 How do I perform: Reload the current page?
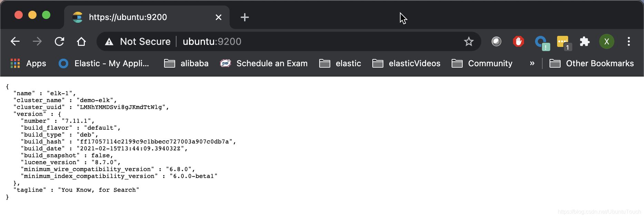click(59, 41)
